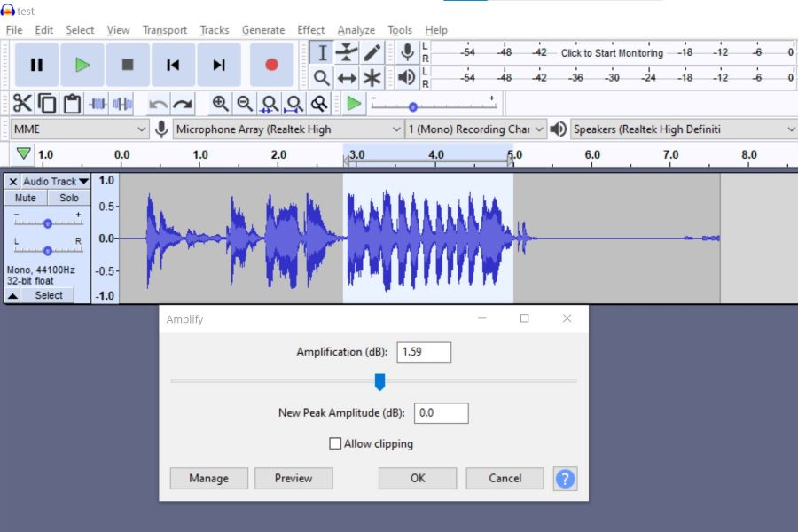Open the Speakers playback device dropdown
Screen dimensions: 798x532
(684, 129)
